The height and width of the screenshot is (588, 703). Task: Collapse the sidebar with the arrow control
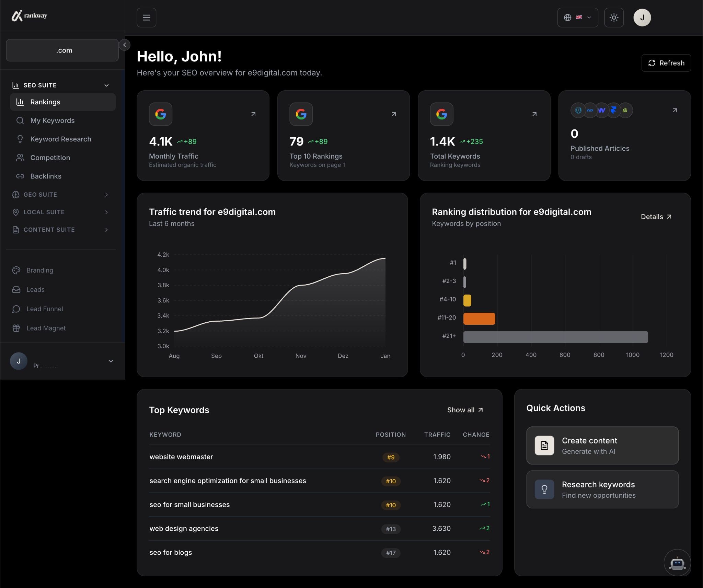point(124,45)
